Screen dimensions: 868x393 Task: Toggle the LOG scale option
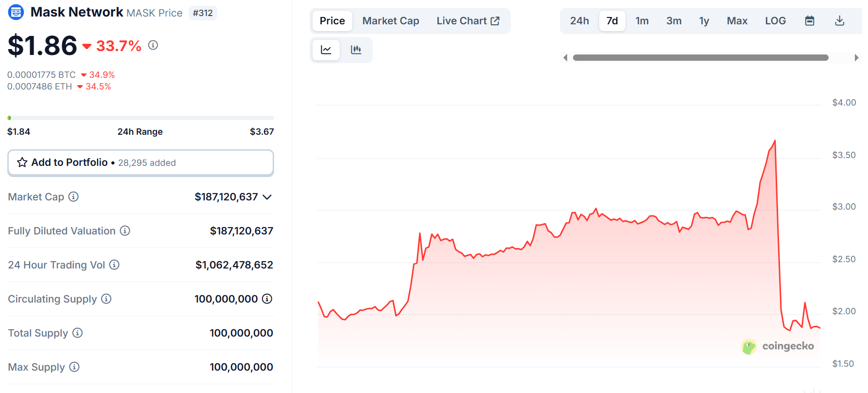tap(775, 21)
